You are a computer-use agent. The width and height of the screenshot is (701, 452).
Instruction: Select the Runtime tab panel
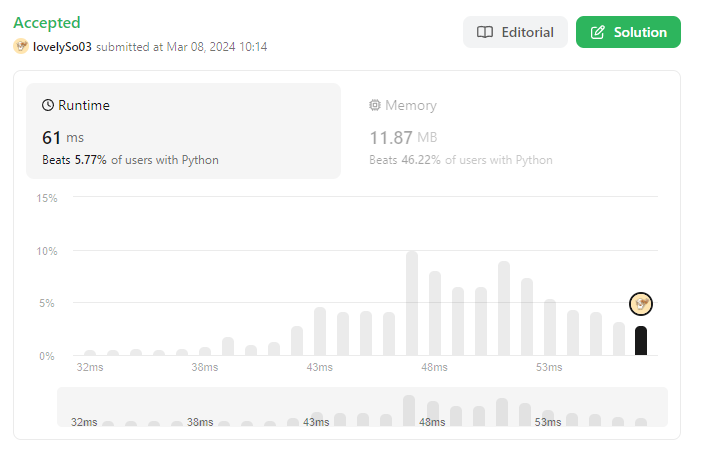point(183,131)
